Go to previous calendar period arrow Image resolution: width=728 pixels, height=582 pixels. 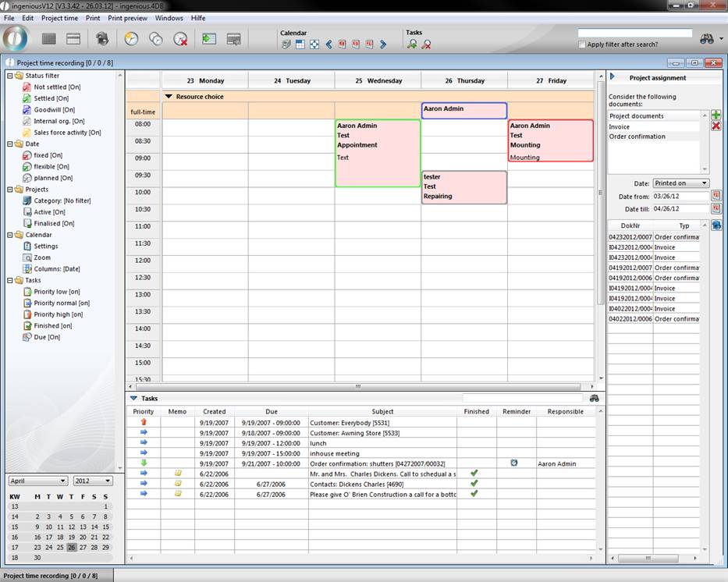click(328, 44)
